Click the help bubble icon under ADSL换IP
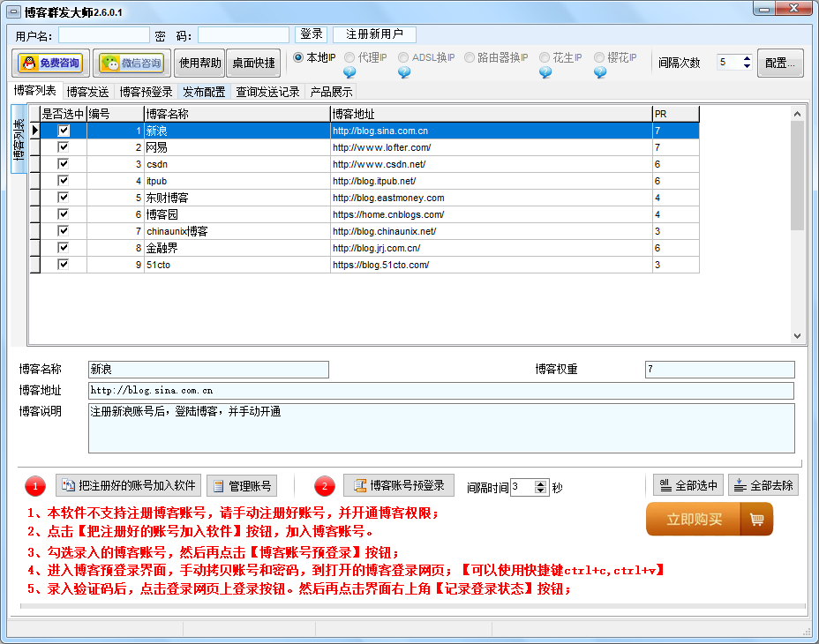 coord(404,73)
